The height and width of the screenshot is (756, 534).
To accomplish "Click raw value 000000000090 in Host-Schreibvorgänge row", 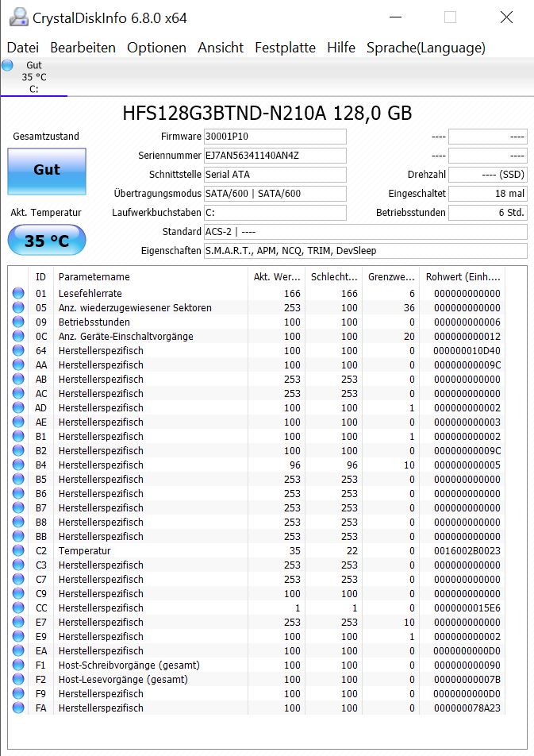I will click(x=467, y=665).
